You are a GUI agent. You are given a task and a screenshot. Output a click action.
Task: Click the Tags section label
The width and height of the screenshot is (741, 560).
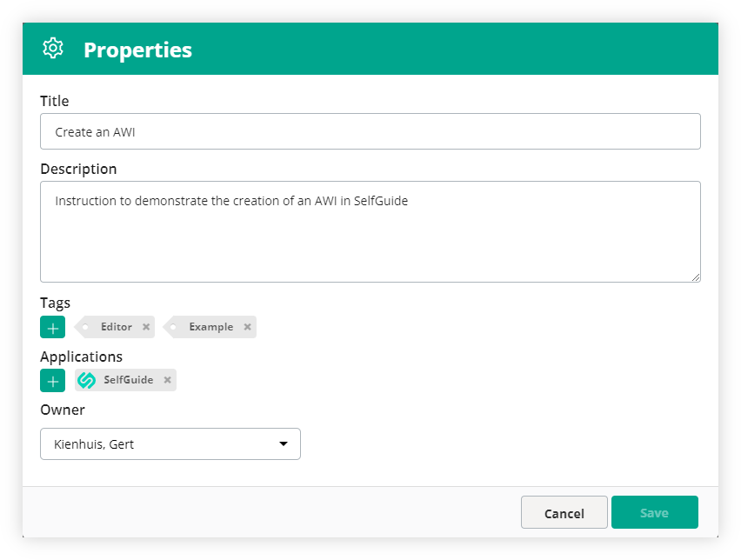coord(54,303)
